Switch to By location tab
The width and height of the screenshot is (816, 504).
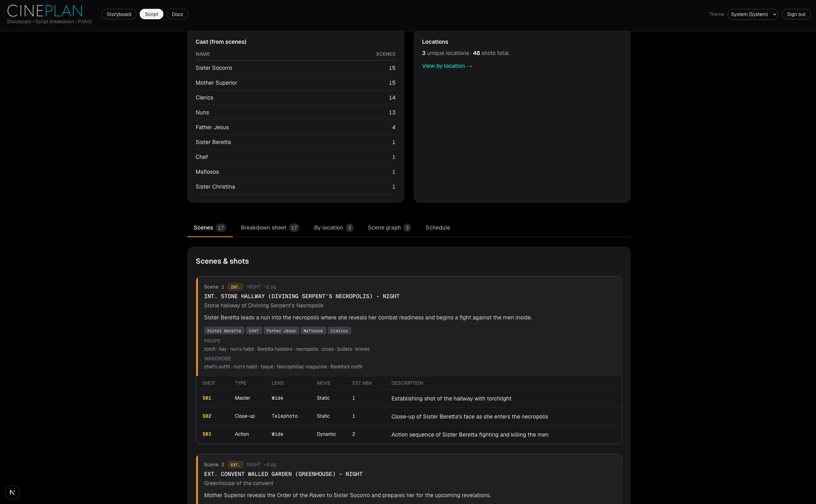(x=334, y=228)
